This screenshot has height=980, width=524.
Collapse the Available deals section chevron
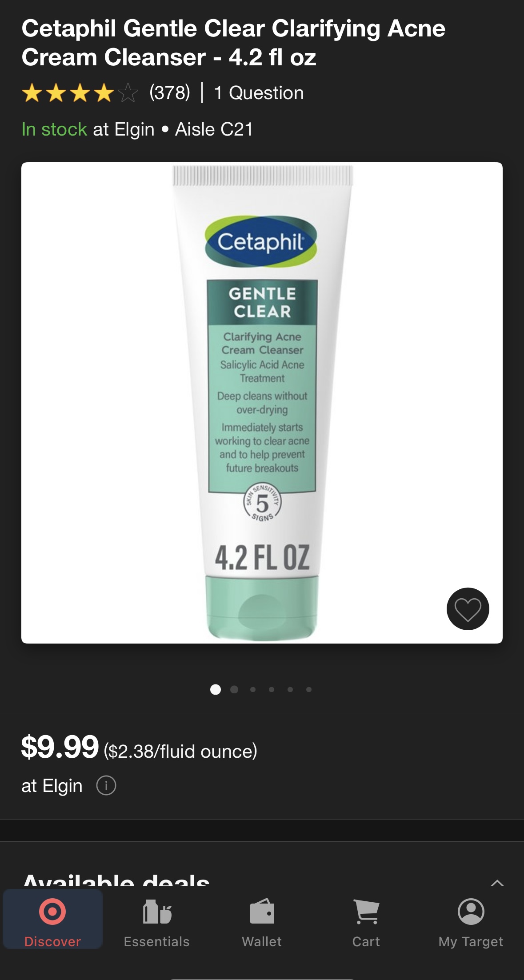coord(497,882)
